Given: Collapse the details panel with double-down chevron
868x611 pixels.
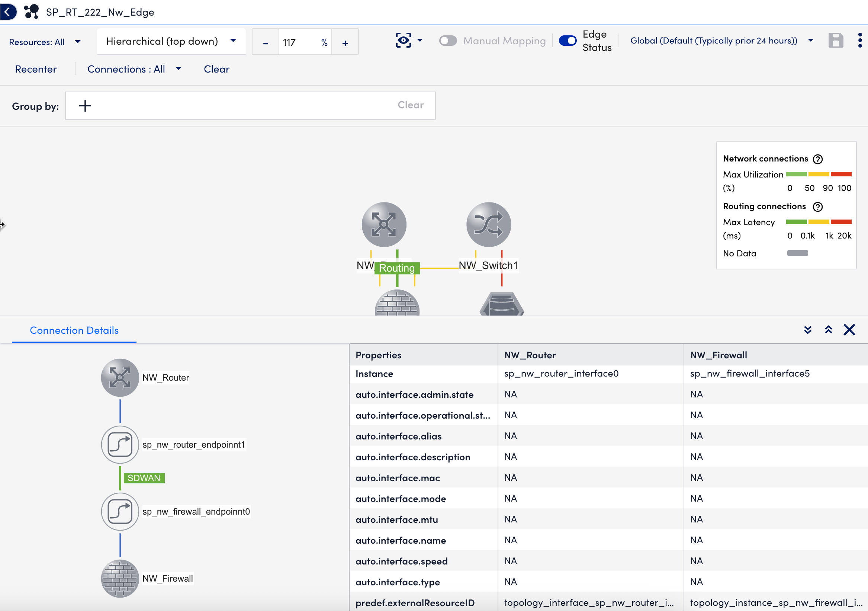Looking at the screenshot, I should click(807, 330).
